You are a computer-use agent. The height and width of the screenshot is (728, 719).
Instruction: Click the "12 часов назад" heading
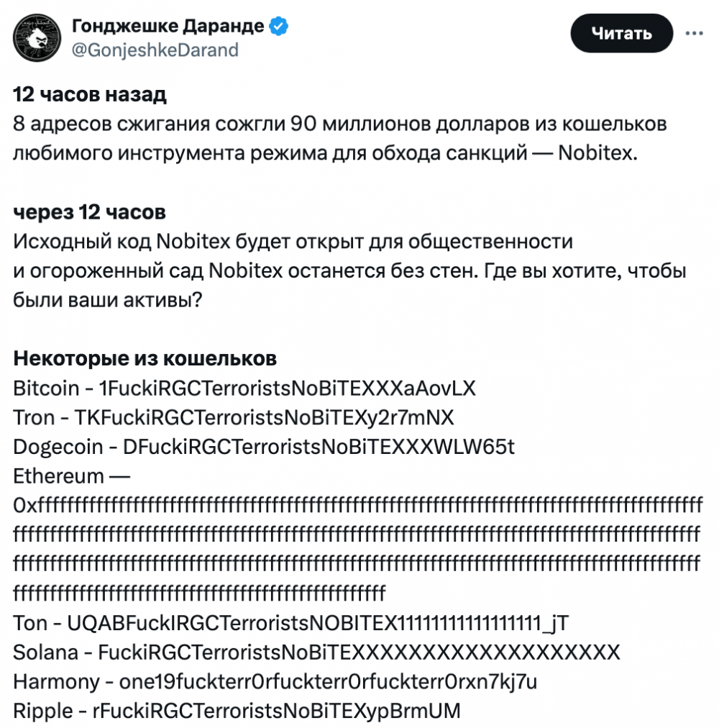tap(90, 94)
